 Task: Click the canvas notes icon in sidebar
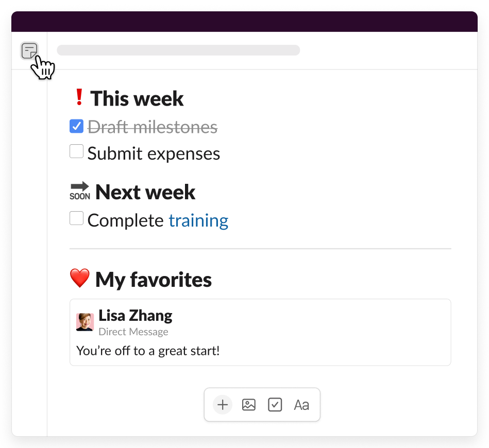[29, 51]
